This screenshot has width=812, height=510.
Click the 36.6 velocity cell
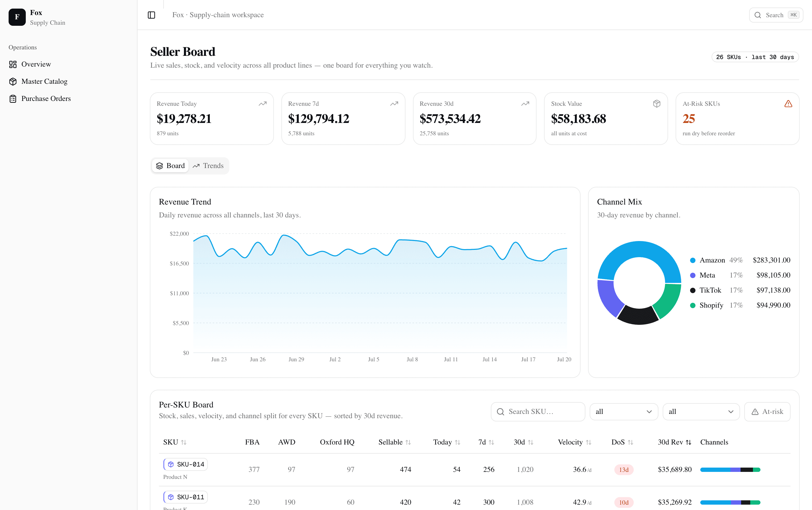click(x=582, y=469)
